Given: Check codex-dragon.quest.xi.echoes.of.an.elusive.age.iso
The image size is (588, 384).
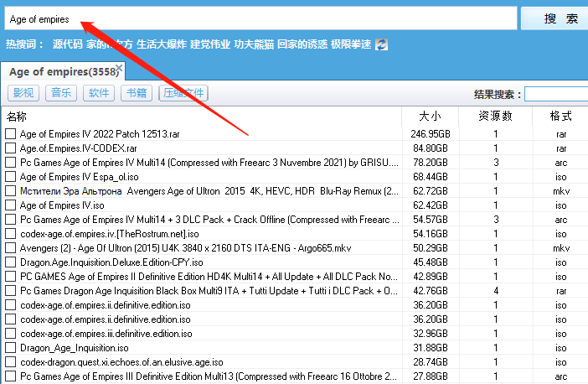Looking at the screenshot, I should click(11, 362).
